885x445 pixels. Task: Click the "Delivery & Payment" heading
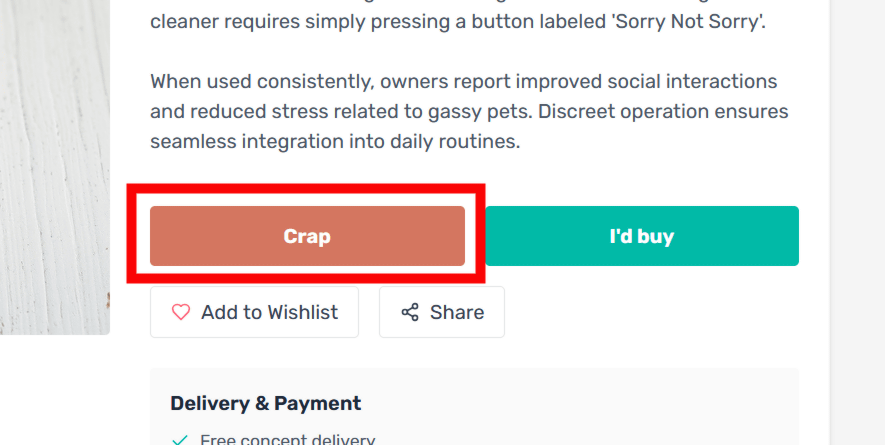tap(265, 404)
